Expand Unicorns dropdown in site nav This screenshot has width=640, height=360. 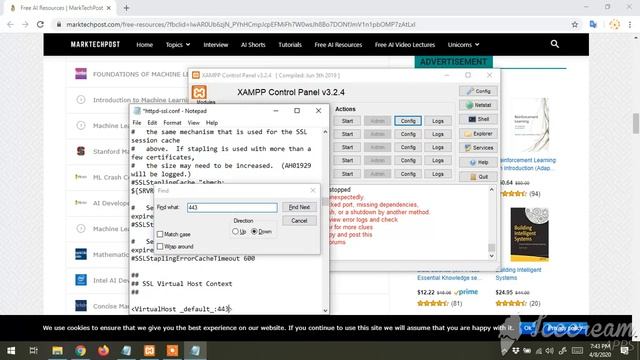click(463, 44)
